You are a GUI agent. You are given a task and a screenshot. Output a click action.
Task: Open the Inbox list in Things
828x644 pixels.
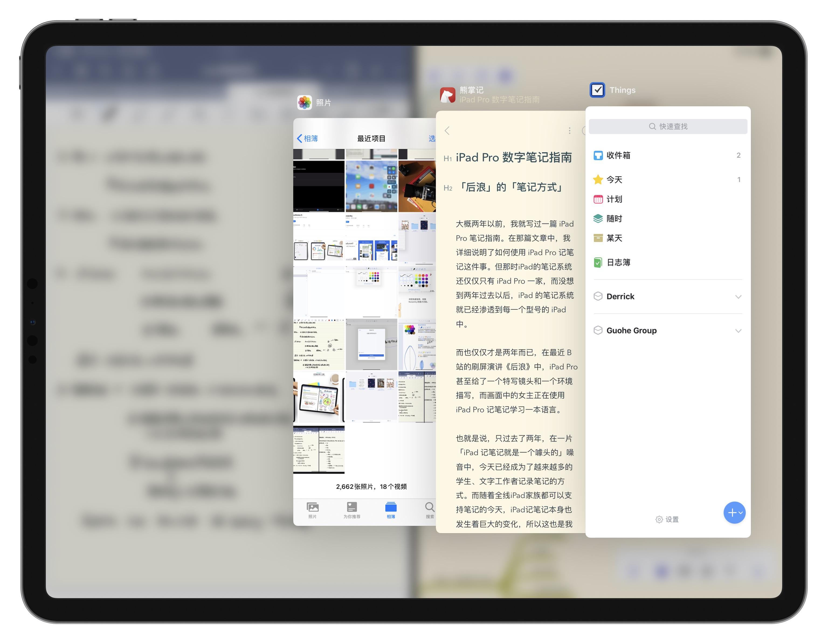click(618, 155)
